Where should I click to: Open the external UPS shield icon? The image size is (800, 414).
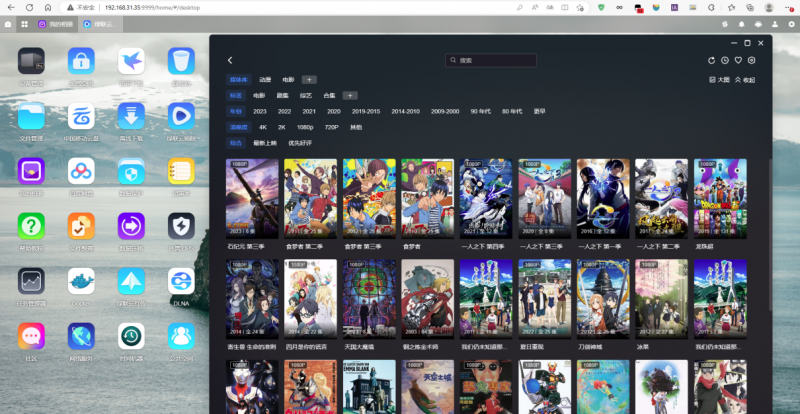click(181, 226)
